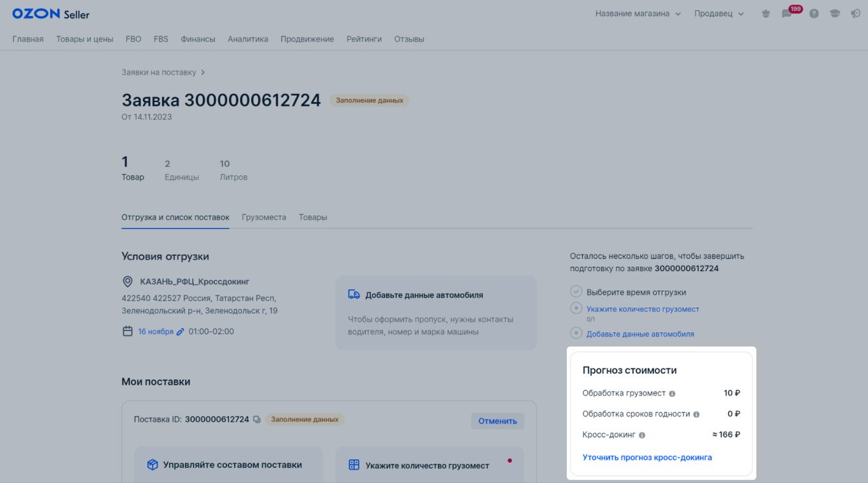Open the FBO menu item
This screenshot has height=483, width=868.
pyautogui.click(x=133, y=39)
